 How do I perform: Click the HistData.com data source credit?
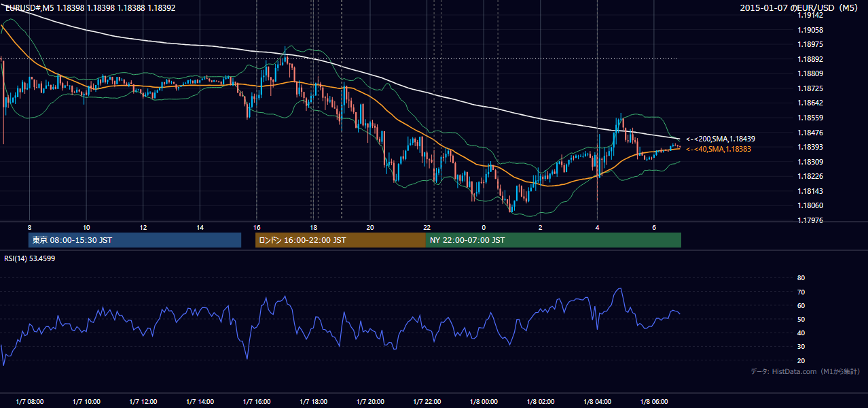click(x=805, y=371)
